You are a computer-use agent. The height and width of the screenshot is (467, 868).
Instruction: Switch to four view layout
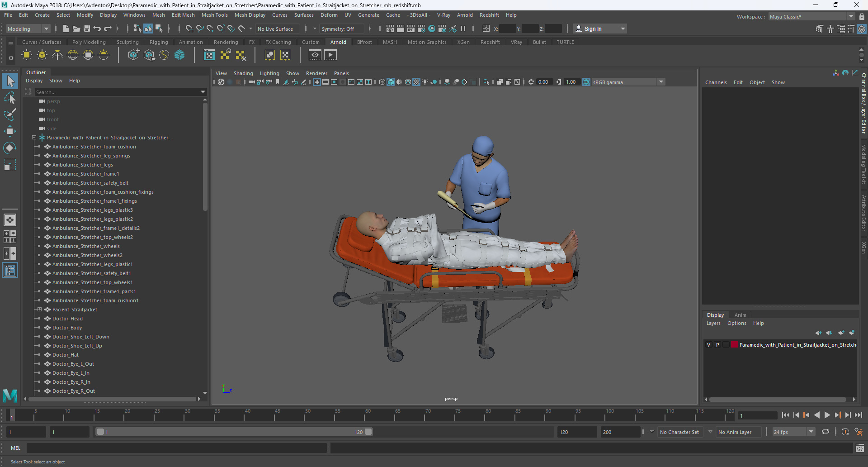tap(10, 237)
